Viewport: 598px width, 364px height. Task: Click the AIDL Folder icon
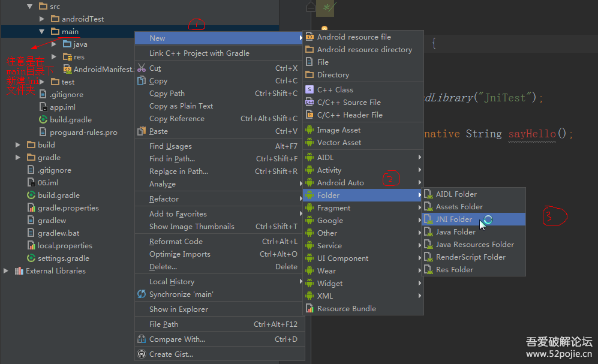[x=428, y=194]
